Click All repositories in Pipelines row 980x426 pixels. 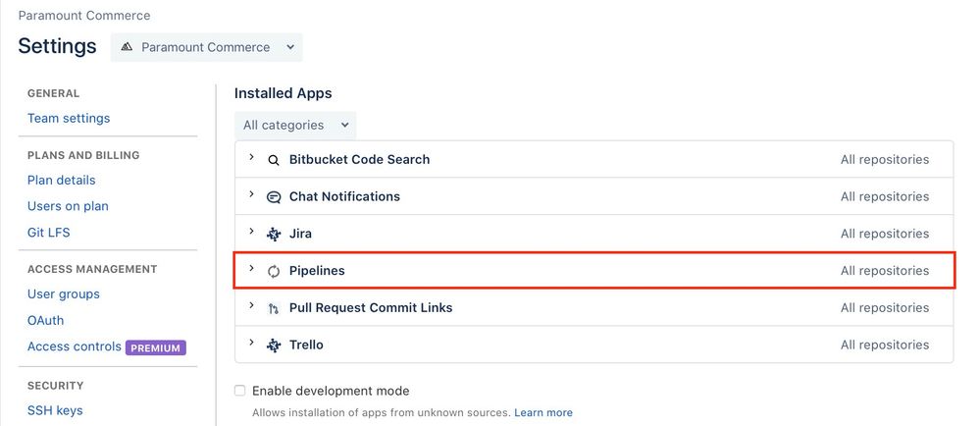tap(885, 271)
